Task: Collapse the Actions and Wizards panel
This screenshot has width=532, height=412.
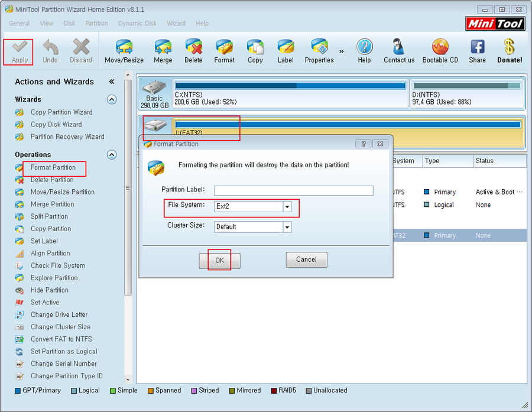Action: [x=111, y=82]
